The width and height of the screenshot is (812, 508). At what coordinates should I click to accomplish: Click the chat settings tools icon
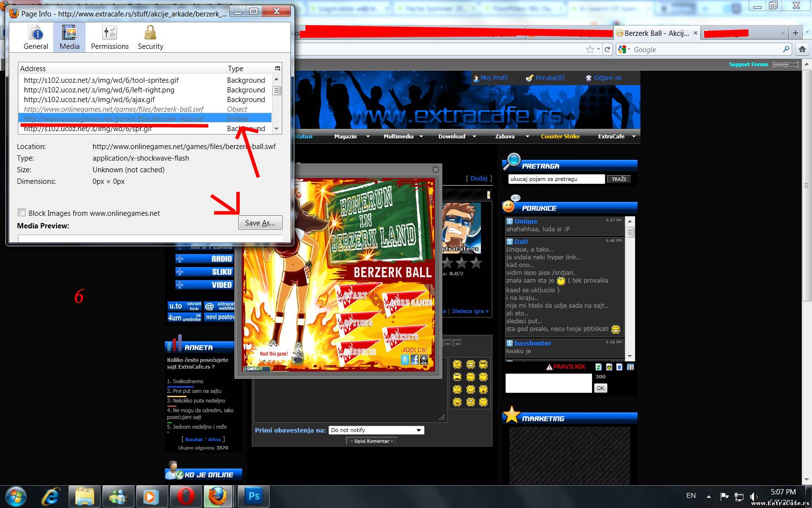click(x=630, y=367)
